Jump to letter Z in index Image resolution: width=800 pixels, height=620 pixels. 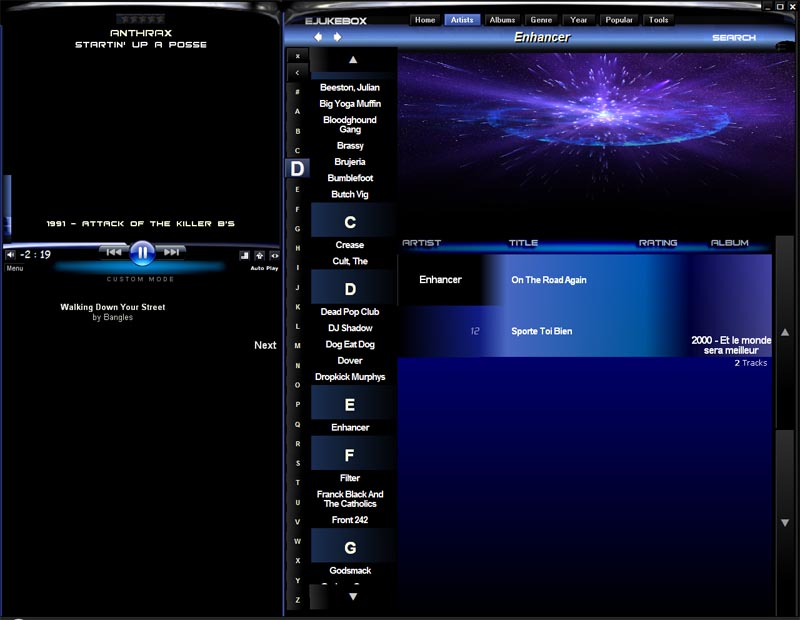pos(297,600)
